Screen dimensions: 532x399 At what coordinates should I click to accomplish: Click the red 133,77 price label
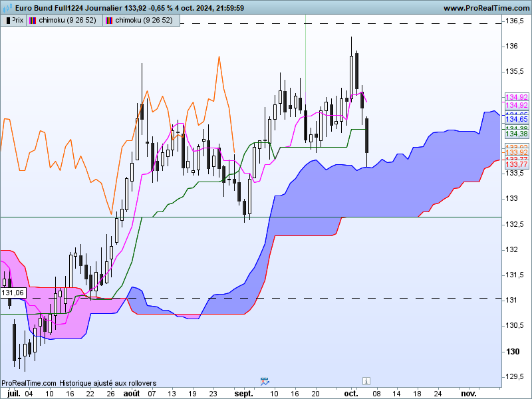tap(517, 164)
